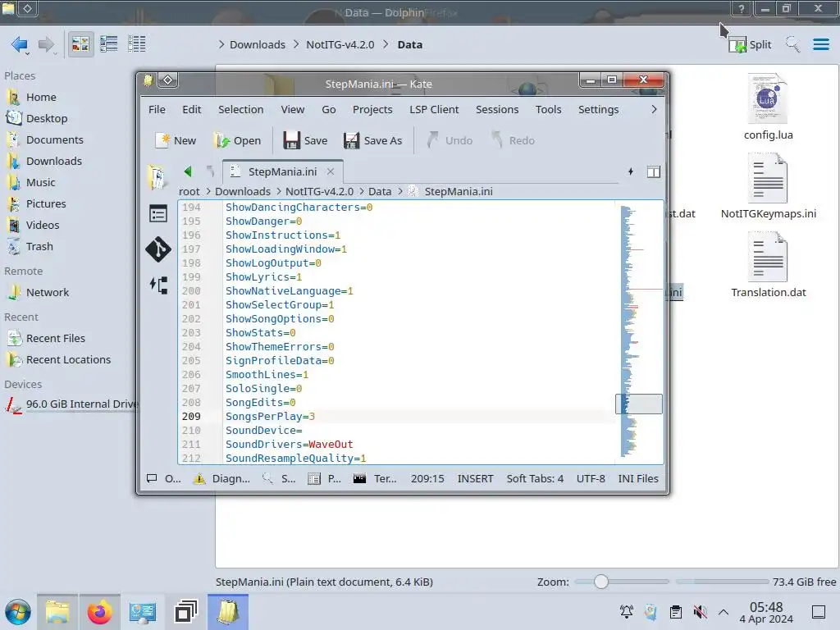Open Kate Settings menu
Viewport: 840px width, 630px height.
(x=598, y=109)
